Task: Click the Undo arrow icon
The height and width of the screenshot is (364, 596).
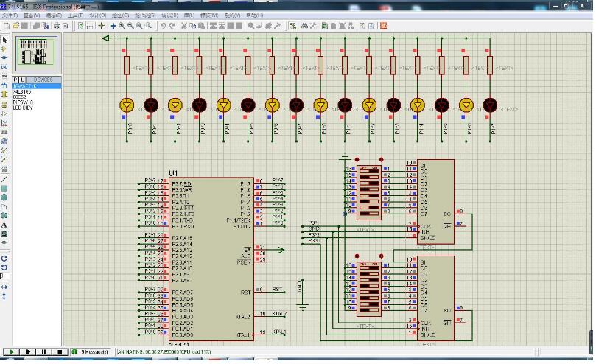Action: point(164,25)
